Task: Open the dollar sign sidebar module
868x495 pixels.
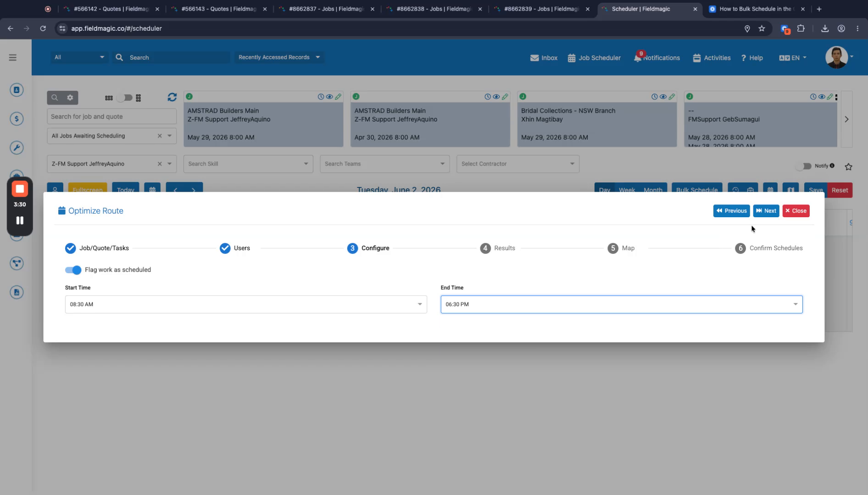Action: pos(17,119)
